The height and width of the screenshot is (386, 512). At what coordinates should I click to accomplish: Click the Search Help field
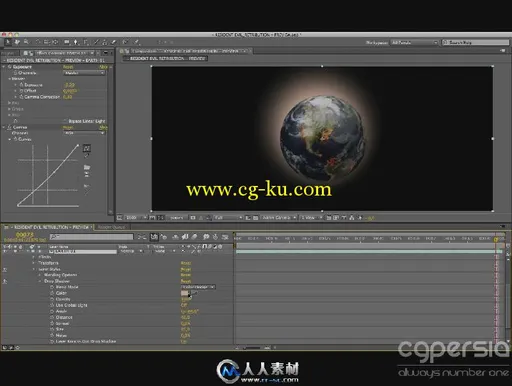pos(475,42)
